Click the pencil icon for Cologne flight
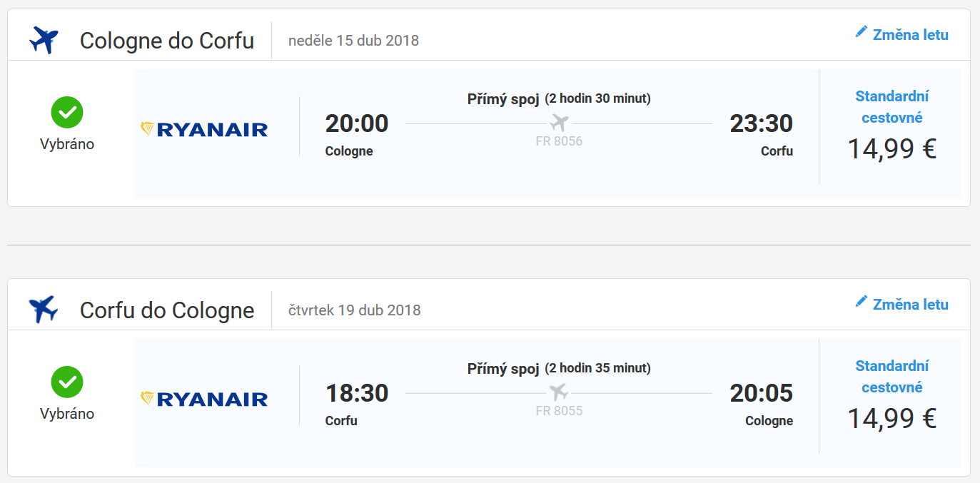The height and width of the screenshot is (483, 980). point(862,32)
